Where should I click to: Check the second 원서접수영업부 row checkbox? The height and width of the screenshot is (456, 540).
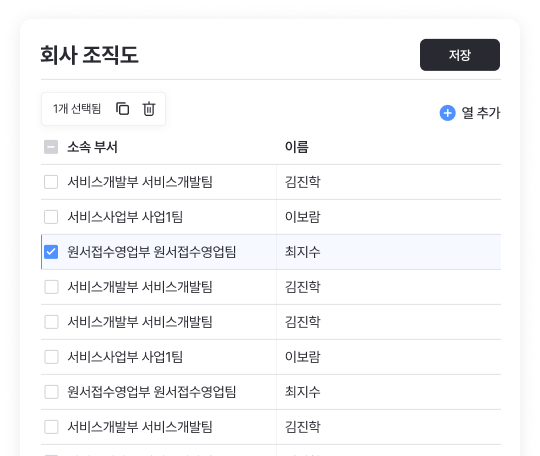[x=51, y=392]
